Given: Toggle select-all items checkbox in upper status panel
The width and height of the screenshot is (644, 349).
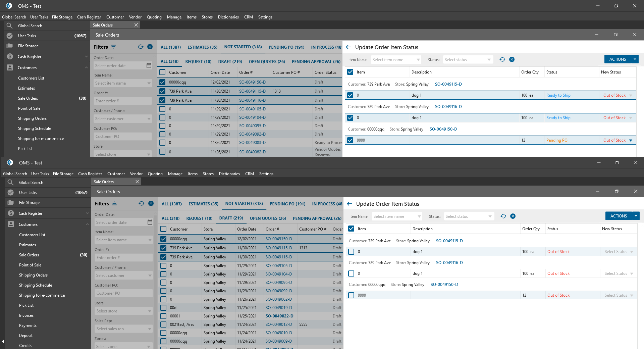Looking at the screenshot, I should click(x=350, y=72).
